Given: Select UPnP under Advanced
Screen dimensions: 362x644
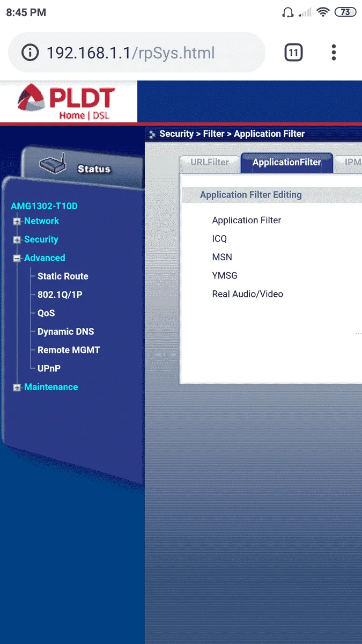Looking at the screenshot, I should pyautogui.click(x=49, y=369).
